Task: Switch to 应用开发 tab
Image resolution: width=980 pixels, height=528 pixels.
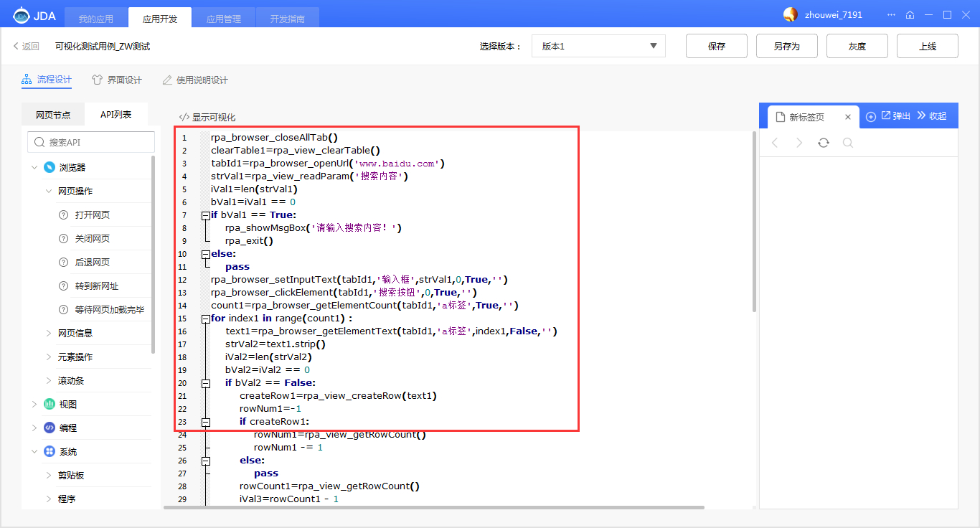Action: 160,19
